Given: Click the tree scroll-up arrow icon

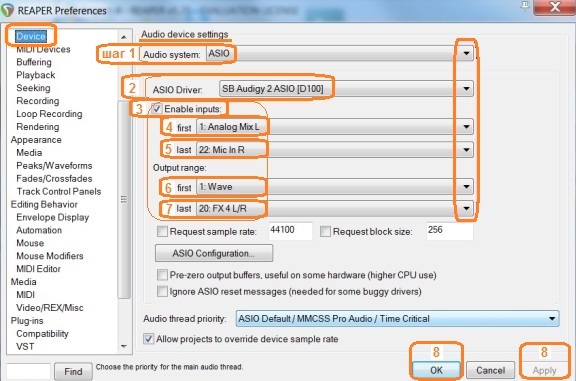Looking at the screenshot, I should 124,37.
